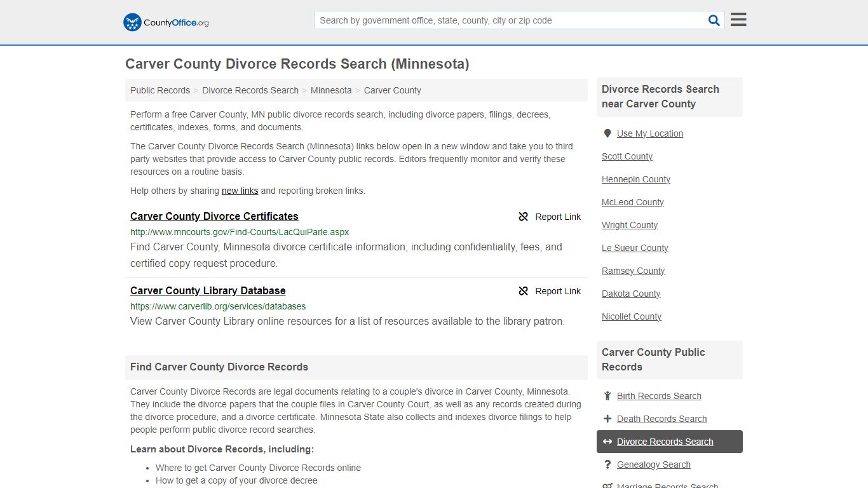Open the mncourts.gov LacQuiParle URL

pyautogui.click(x=240, y=232)
